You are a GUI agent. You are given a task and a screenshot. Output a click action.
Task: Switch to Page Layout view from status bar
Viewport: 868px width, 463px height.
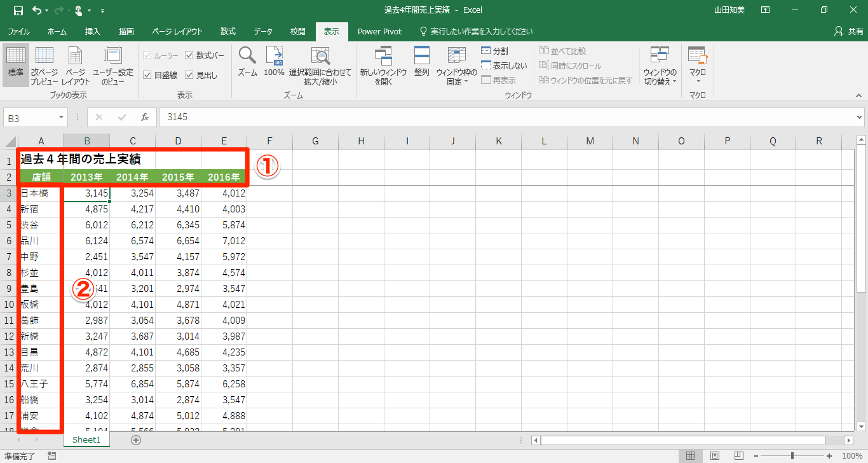click(x=715, y=456)
